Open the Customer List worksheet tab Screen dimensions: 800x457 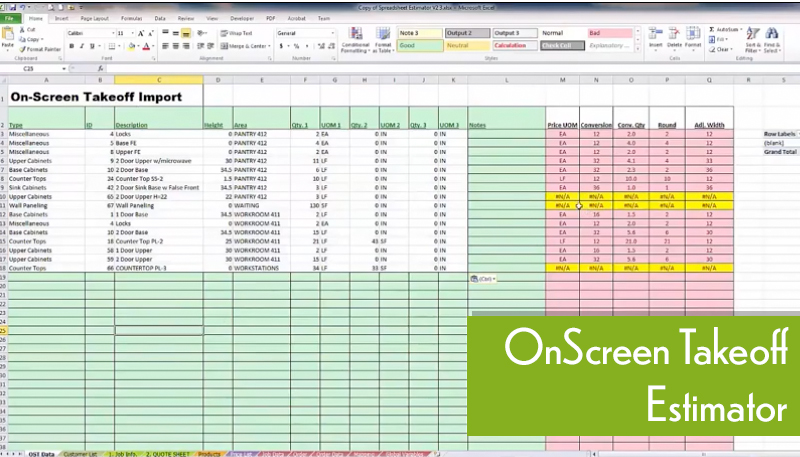(x=80, y=453)
